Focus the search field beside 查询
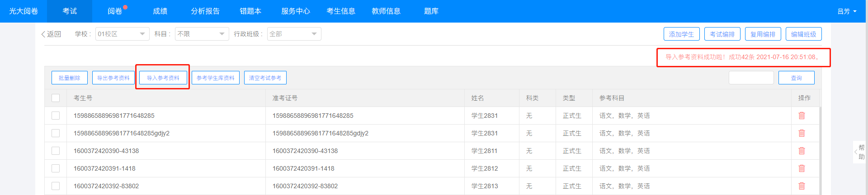The width and height of the screenshot is (868, 195). click(751, 78)
